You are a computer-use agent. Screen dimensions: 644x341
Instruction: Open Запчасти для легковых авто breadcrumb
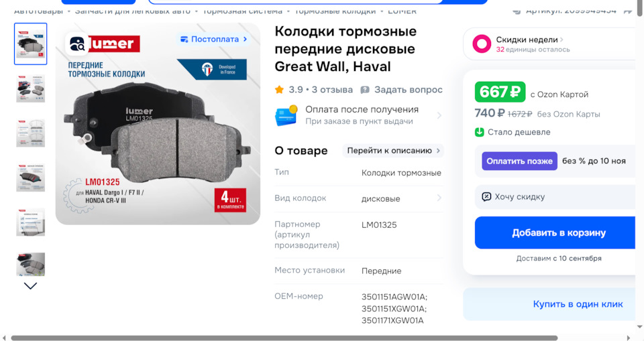click(x=133, y=11)
